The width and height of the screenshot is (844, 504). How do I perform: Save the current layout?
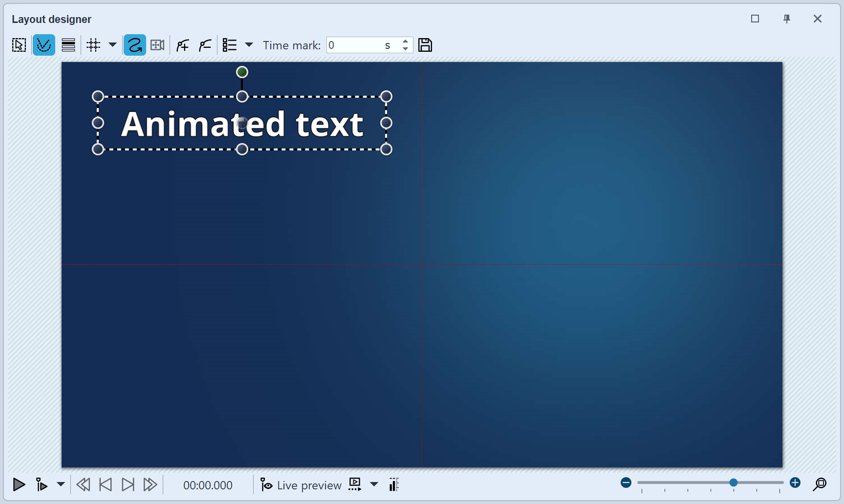tap(425, 44)
